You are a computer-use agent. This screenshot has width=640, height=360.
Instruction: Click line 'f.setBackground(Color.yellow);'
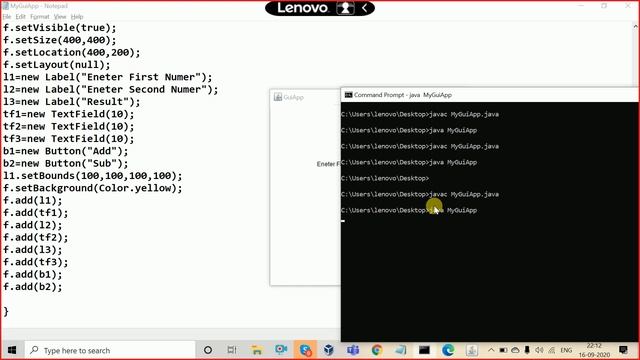pyautogui.click(x=93, y=188)
